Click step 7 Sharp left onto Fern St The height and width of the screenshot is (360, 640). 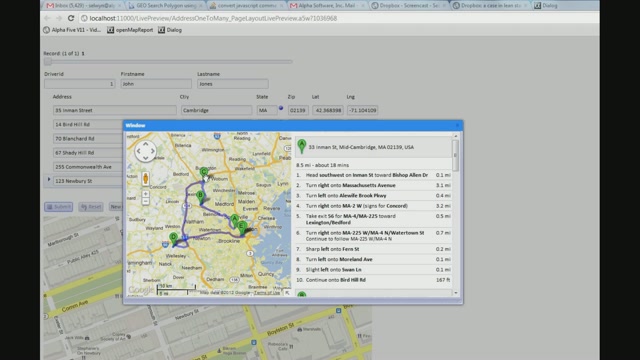pos(373,249)
